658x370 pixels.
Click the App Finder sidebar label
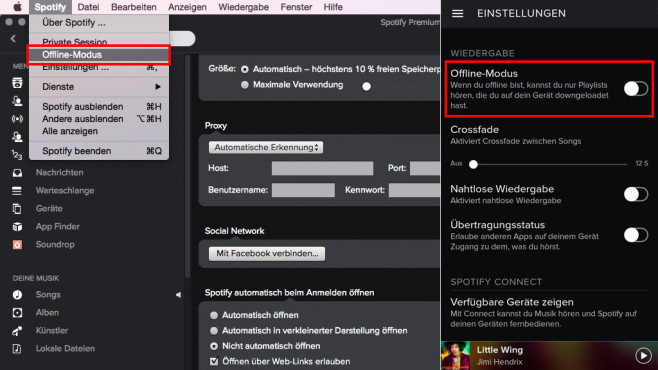click(x=57, y=227)
